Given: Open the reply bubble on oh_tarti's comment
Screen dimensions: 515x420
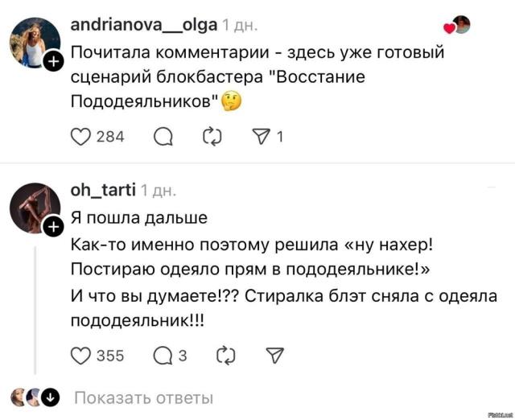Looking at the screenshot, I should pos(163,355).
